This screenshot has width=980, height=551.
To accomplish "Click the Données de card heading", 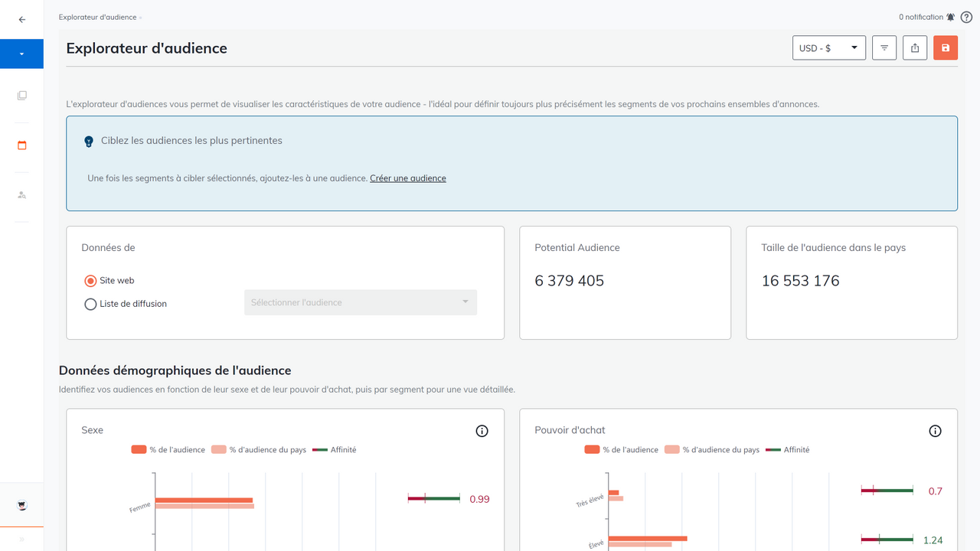I will pyautogui.click(x=109, y=248).
